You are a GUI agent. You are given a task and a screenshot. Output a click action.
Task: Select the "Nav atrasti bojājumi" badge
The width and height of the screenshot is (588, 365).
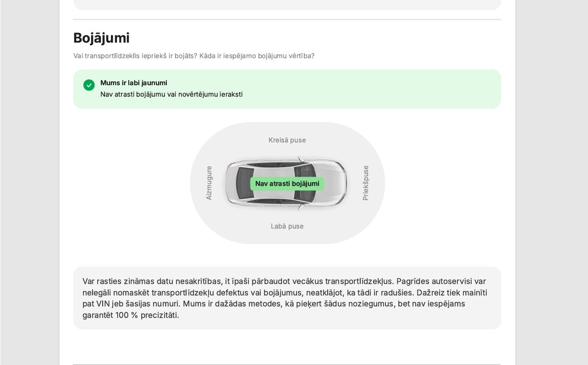pyautogui.click(x=287, y=184)
